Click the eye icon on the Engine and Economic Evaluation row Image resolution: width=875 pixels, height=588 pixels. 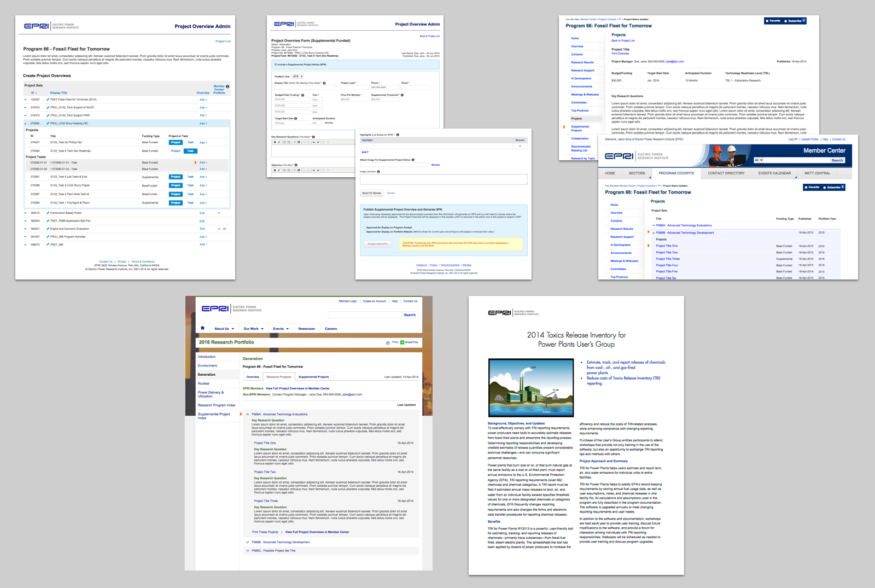point(224,229)
